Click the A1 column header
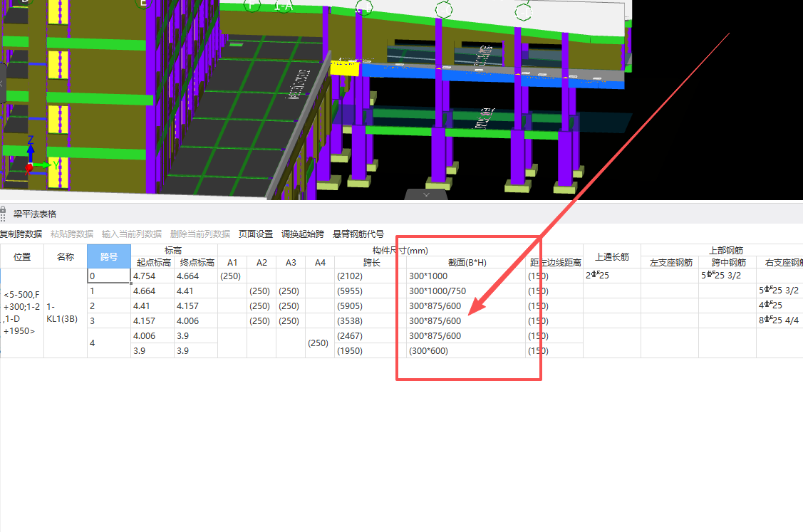Viewport: 803px width, 532px height. coord(232,262)
